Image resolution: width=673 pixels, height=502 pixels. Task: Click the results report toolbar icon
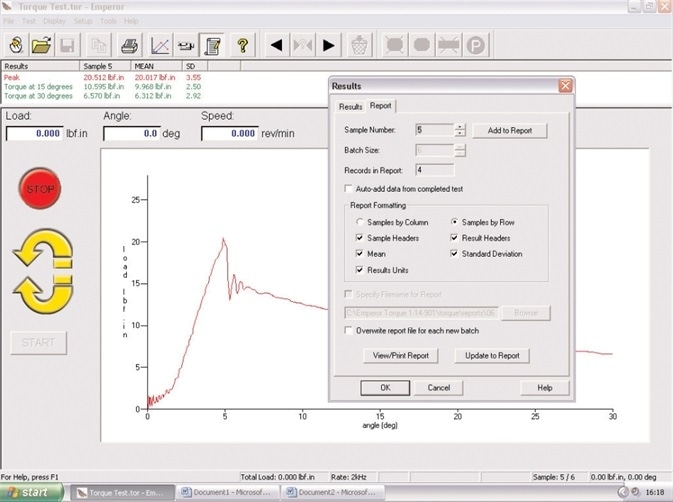pyautogui.click(x=211, y=45)
